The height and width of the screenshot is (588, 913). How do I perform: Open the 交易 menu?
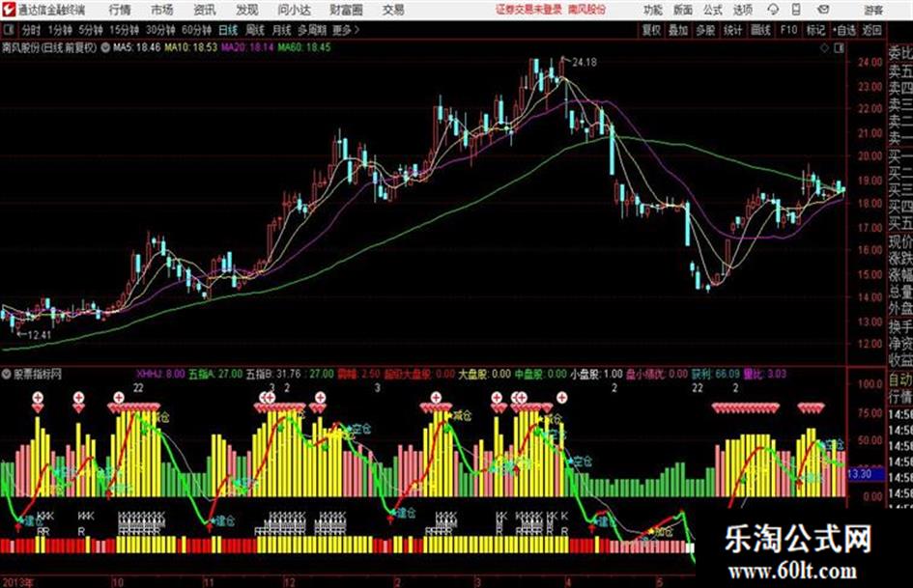[393, 10]
